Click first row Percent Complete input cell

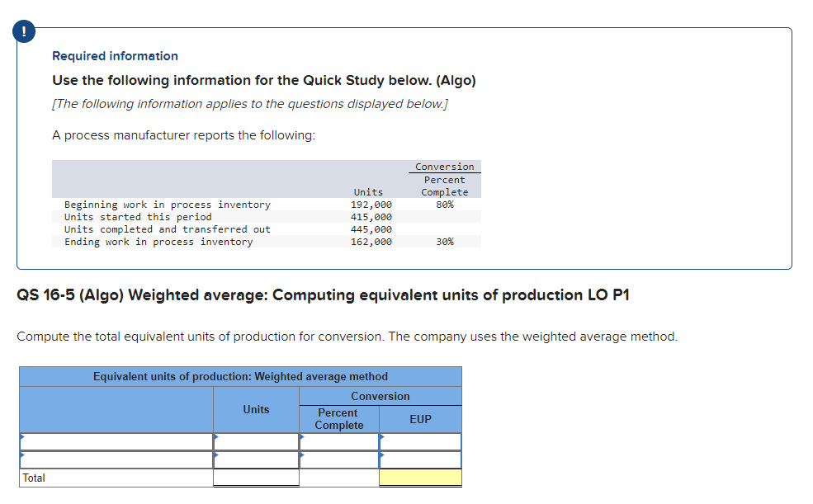[x=339, y=442]
